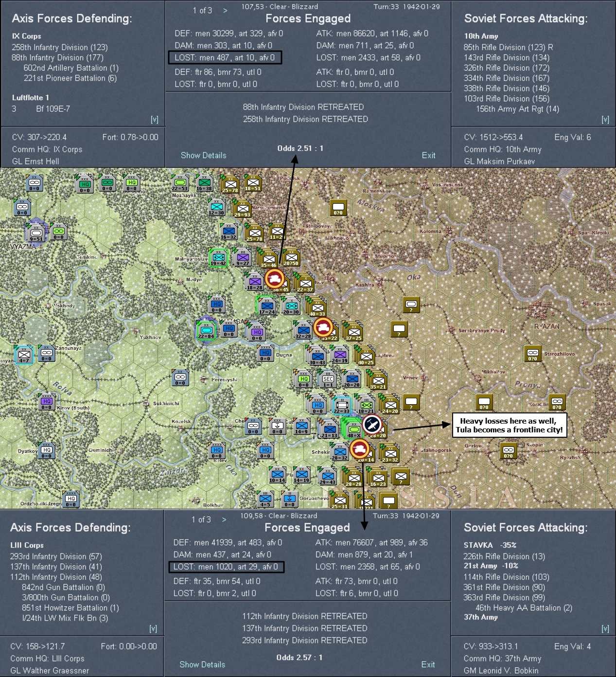
Task: Click the red tank battle marker beside 28=32 unit
Action: (359, 448)
